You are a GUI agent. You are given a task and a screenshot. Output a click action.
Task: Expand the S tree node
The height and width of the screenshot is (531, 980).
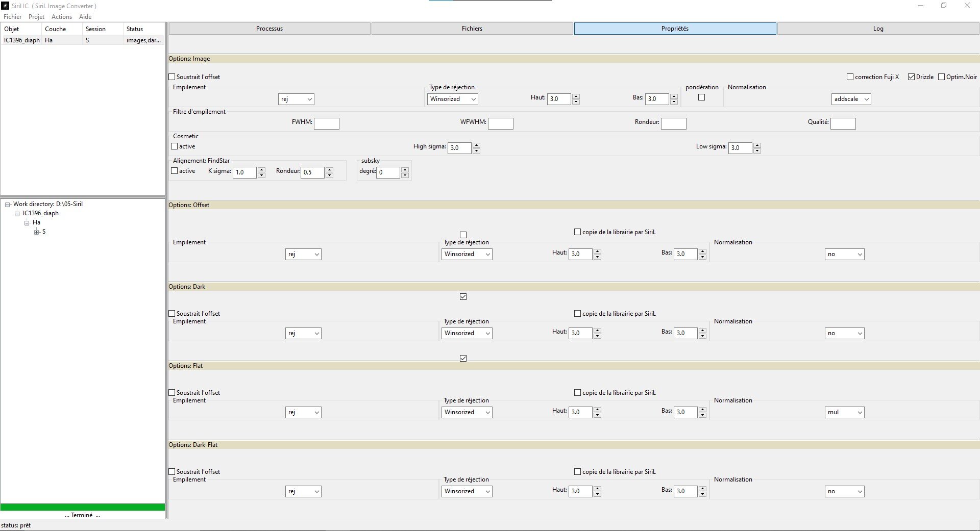[36, 232]
